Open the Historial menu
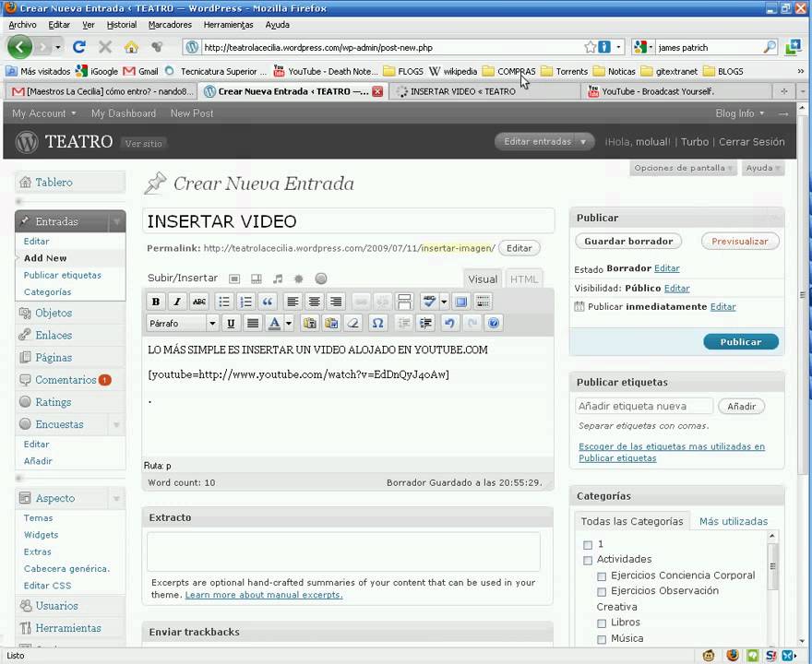812x664 pixels. [x=122, y=25]
